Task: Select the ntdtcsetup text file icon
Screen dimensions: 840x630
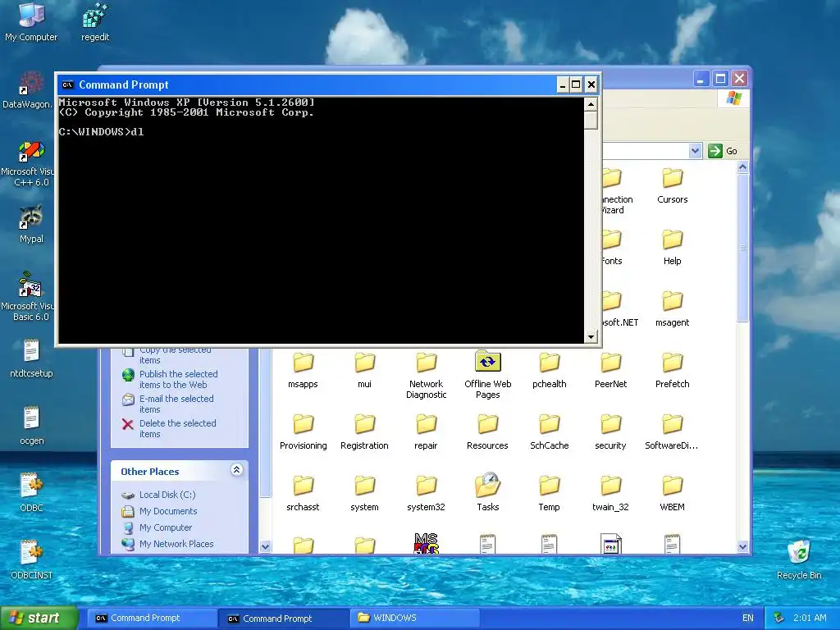Action: click(31, 358)
